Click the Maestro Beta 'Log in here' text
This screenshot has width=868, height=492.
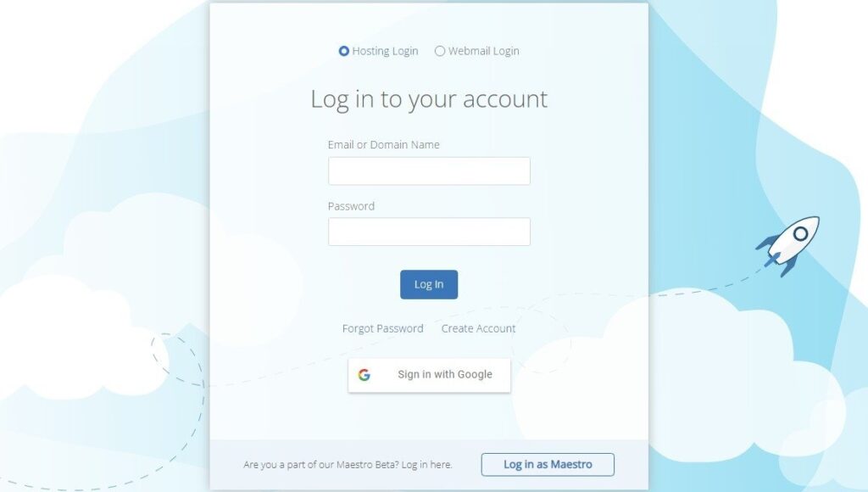[x=427, y=464]
